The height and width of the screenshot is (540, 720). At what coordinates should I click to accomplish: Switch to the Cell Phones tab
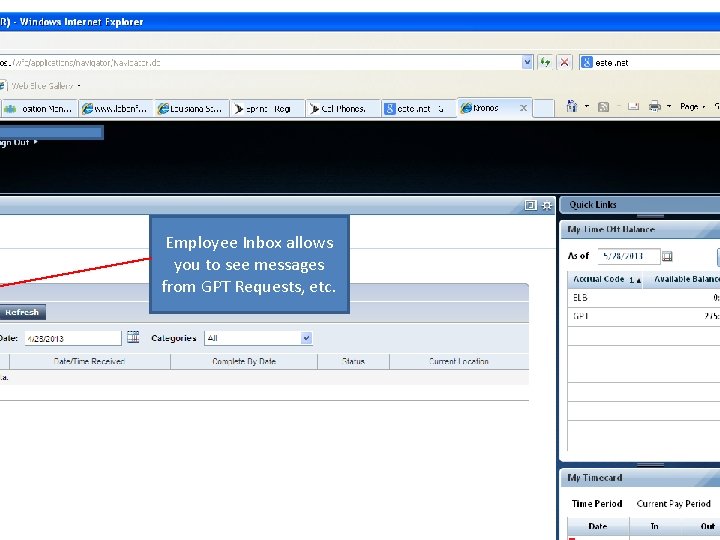[343, 109]
